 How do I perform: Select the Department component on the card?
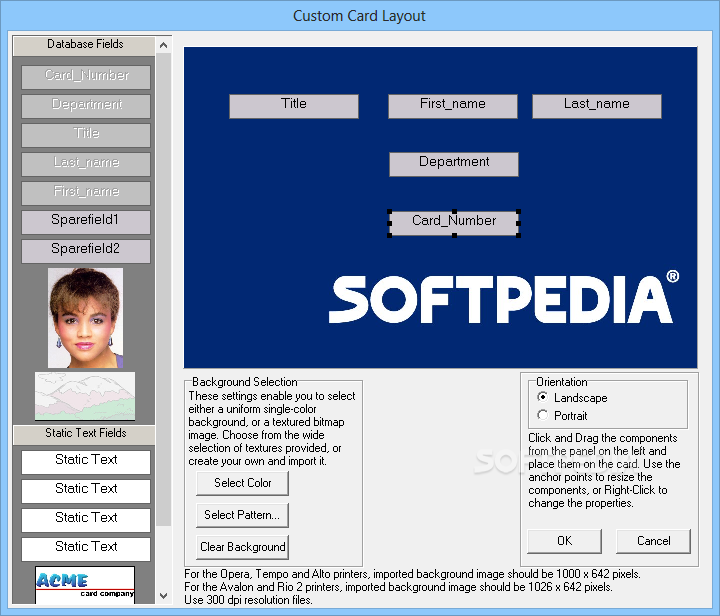point(454,164)
